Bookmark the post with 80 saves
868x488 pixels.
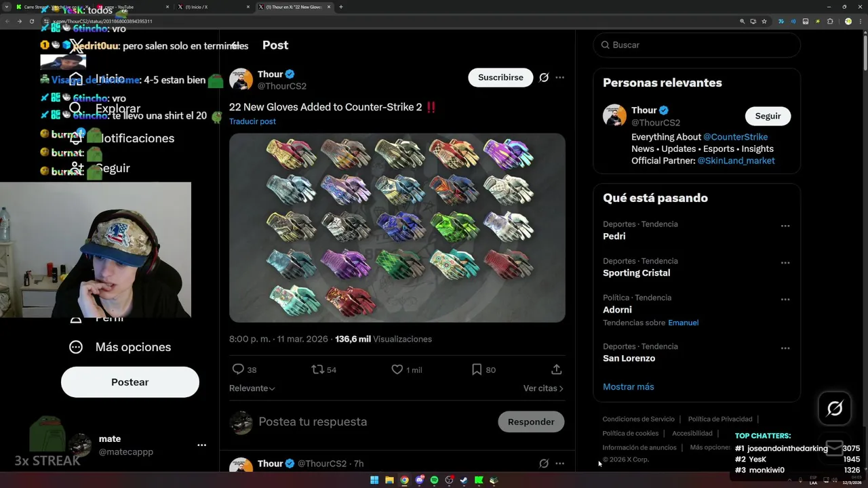coord(477,369)
